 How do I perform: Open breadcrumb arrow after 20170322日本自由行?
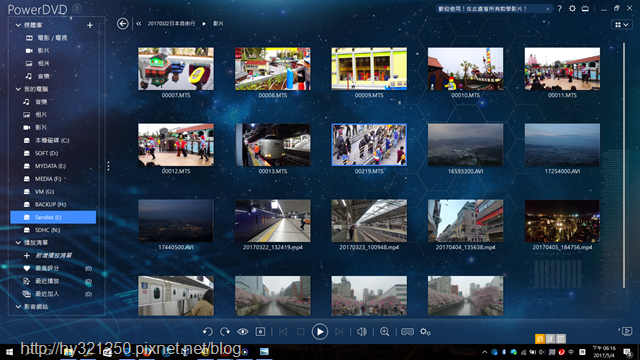(204, 24)
